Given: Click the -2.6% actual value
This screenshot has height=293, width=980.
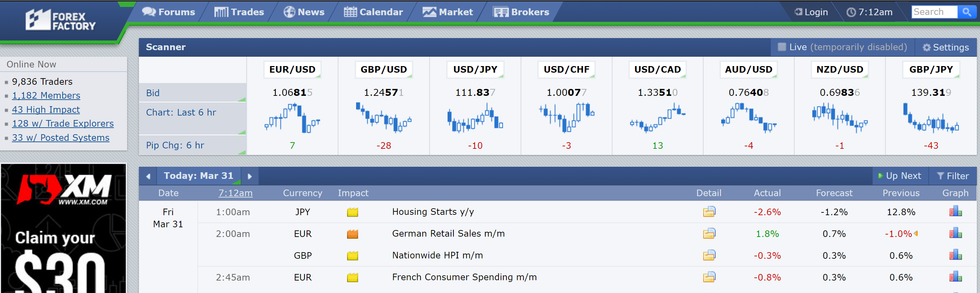Looking at the screenshot, I should coord(767,212).
